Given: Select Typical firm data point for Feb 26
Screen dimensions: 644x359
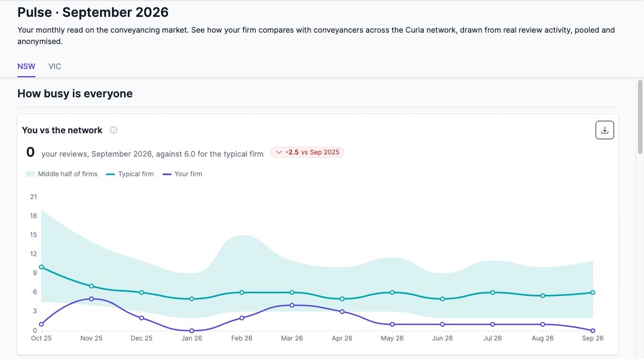Looking at the screenshot, I should tap(242, 293).
